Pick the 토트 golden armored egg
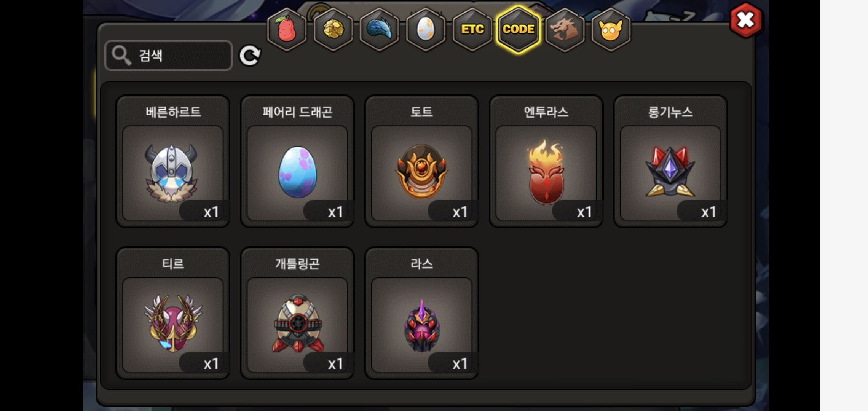This screenshot has width=868, height=411. click(422, 161)
